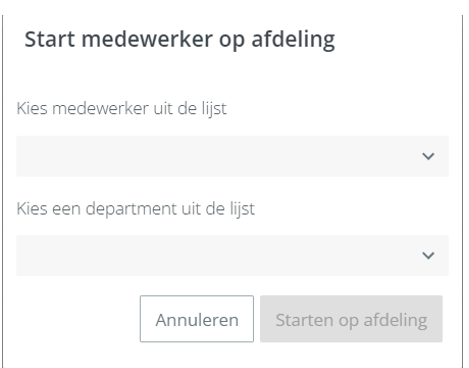Show employee list via down arrow
This screenshot has width=469, height=368.
point(428,156)
